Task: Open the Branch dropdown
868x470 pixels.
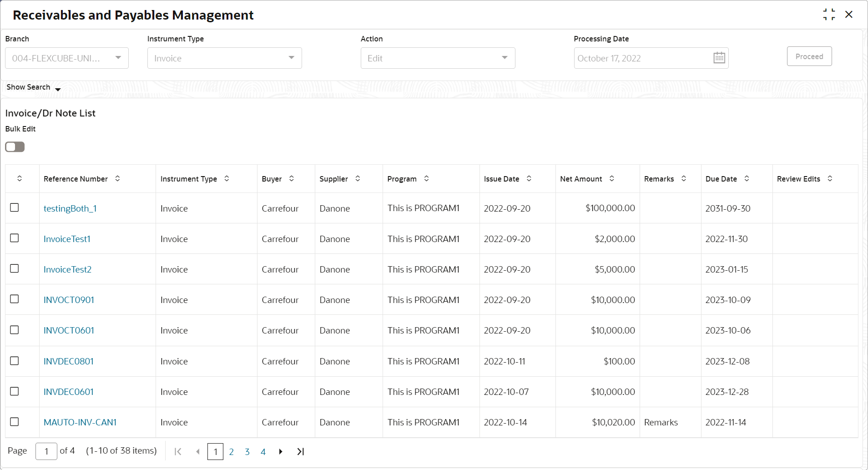Action: click(x=67, y=58)
